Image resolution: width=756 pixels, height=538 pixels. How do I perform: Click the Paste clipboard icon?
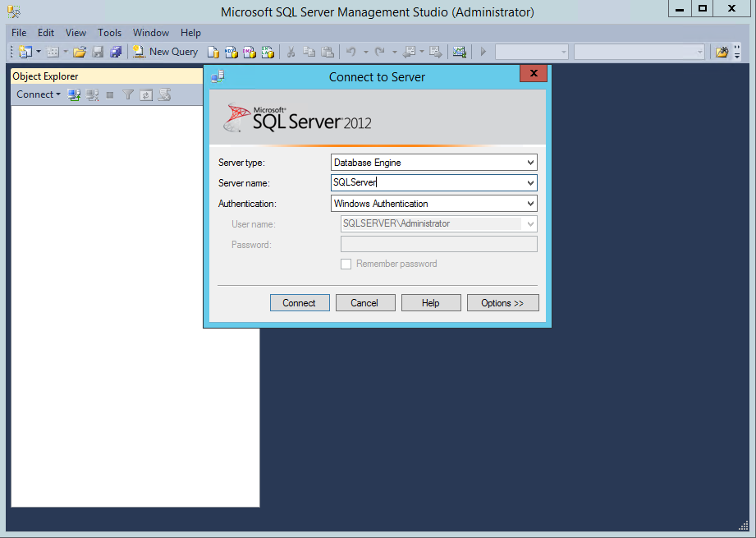coord(328,52)
